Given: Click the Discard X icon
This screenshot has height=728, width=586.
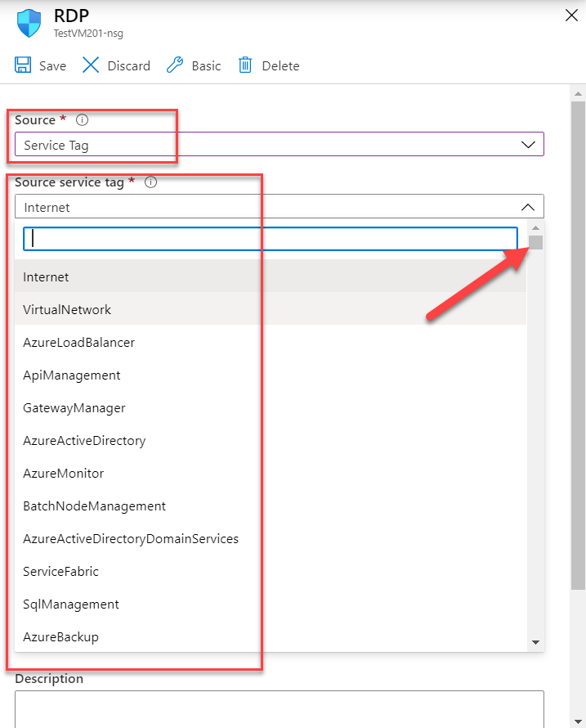Looking at the screenshot, I should (91, 65).
